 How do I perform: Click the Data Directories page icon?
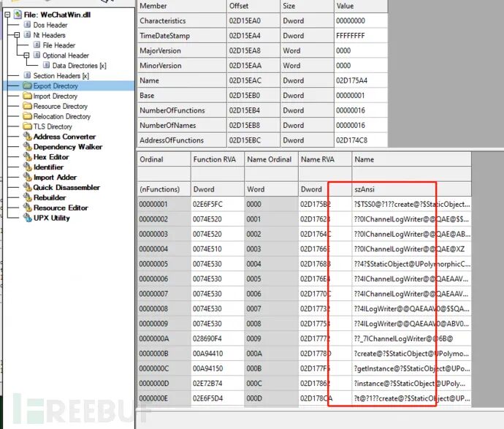click(47, 65)
